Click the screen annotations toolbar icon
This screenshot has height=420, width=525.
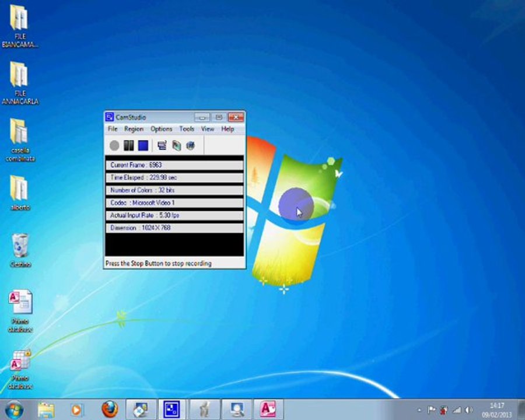[x=191, y=145]
